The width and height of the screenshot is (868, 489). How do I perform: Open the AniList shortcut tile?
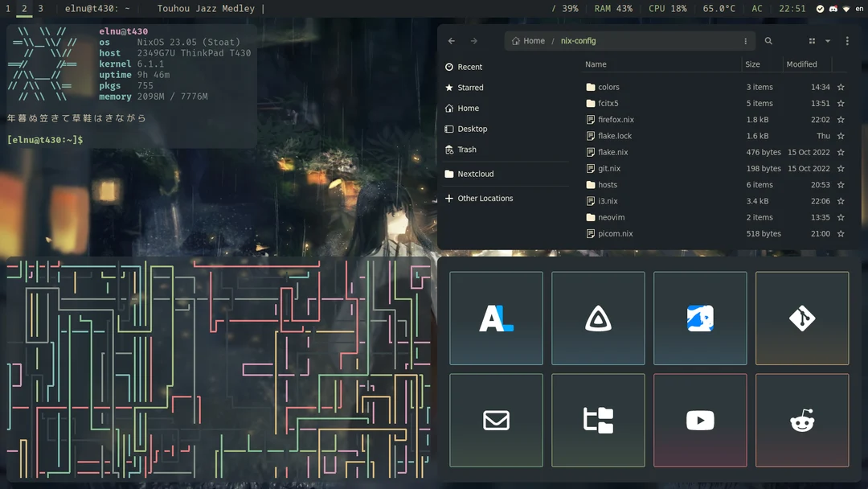(496, 318)
